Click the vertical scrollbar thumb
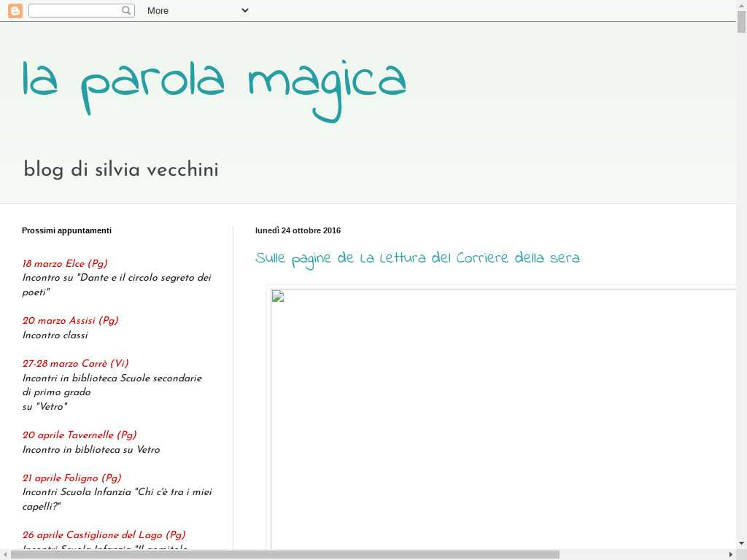Image resolution: width=747 pixels, height=560 pixels. [x=741, y=22]
